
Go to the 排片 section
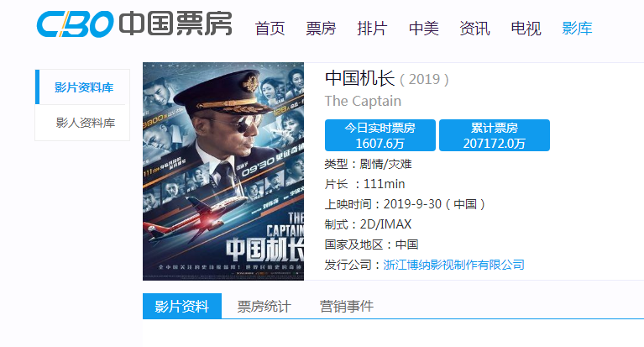372,29
